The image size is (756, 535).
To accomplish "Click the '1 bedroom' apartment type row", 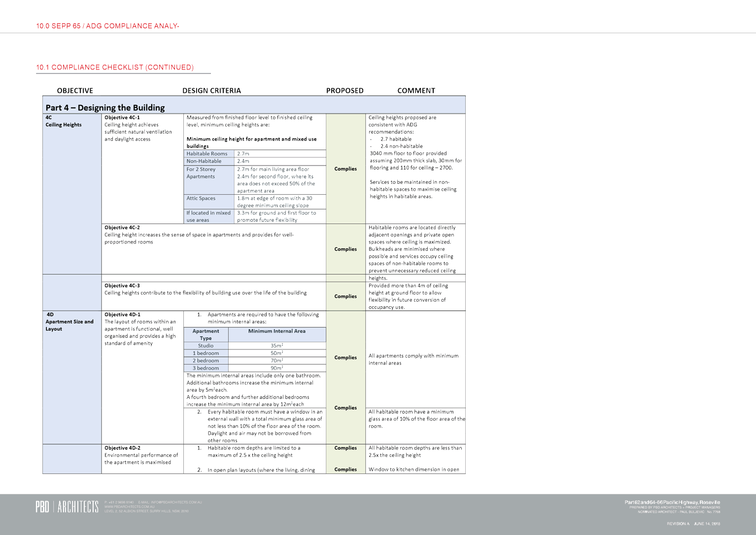I will click(x=206, y=353).
